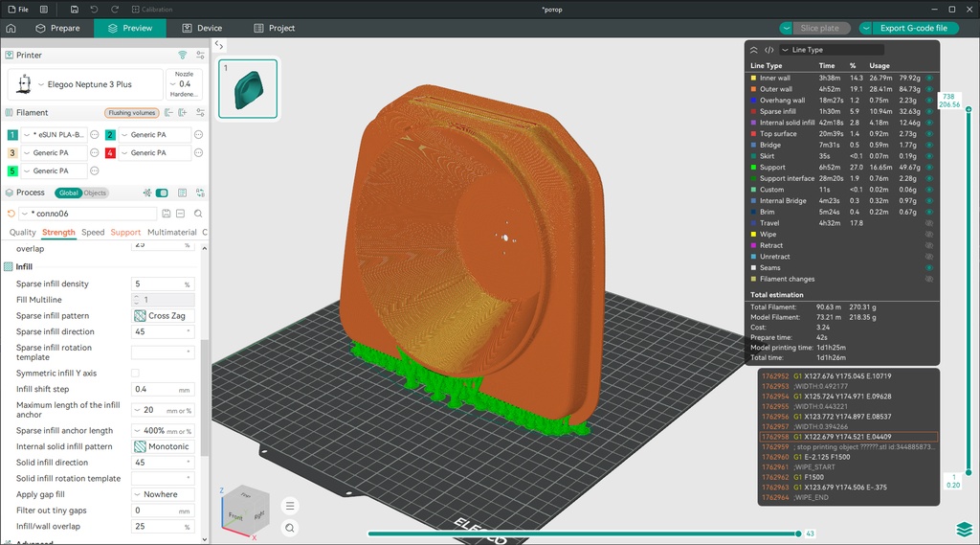Edit filament 2 Generic PA settings
The width and height of the screenshot is (980, 545).
pos(198,134)
